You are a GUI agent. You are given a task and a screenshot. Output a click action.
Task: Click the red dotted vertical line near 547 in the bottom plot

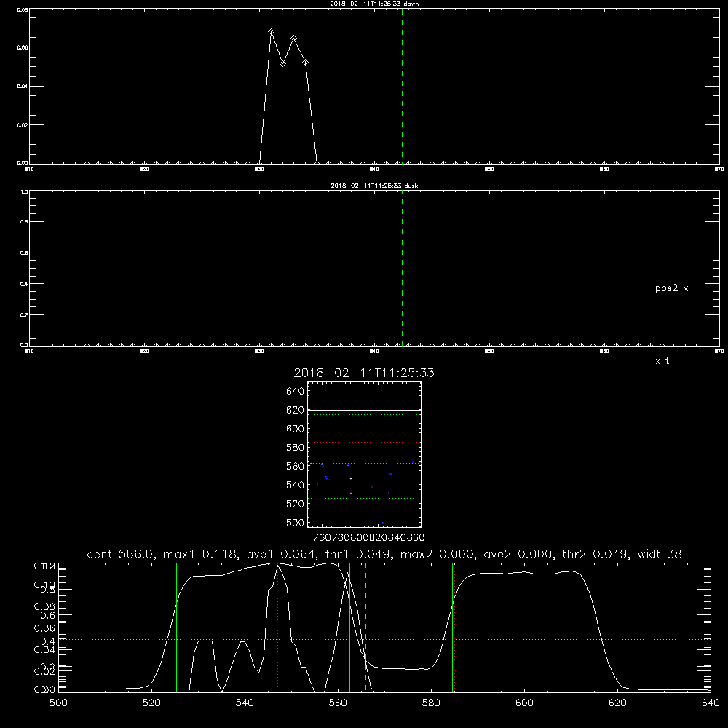[277, 628]
